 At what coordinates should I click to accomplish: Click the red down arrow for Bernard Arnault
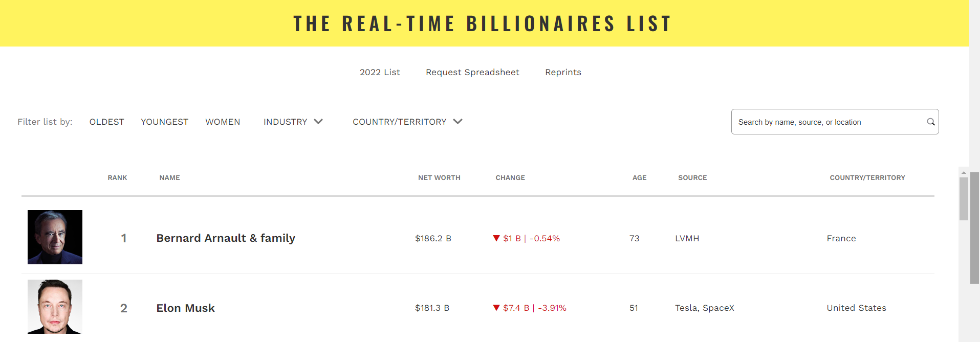(x=496, y=238)
